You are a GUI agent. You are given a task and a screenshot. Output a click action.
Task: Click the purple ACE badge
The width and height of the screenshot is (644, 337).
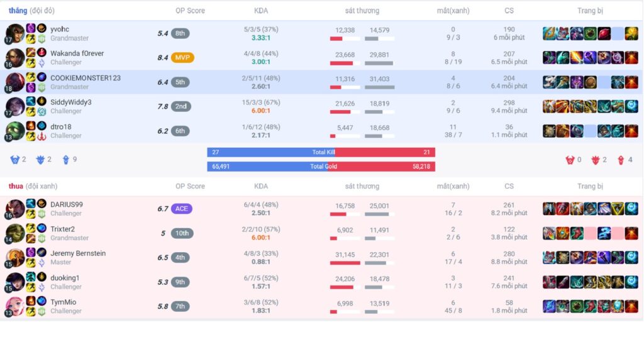coord(181,209)
